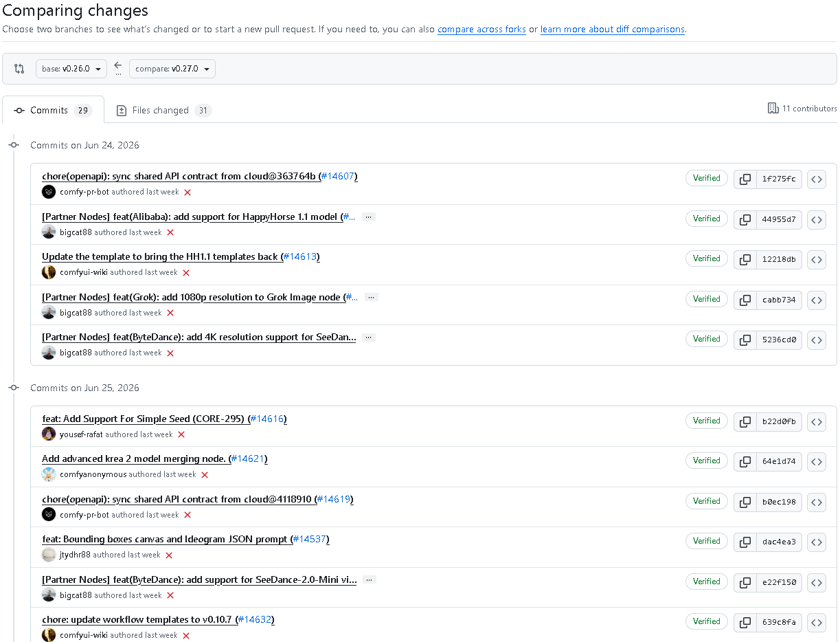Open the 11 contributors link
Viewport: 840px width, 642px height.
pos(802,108)
